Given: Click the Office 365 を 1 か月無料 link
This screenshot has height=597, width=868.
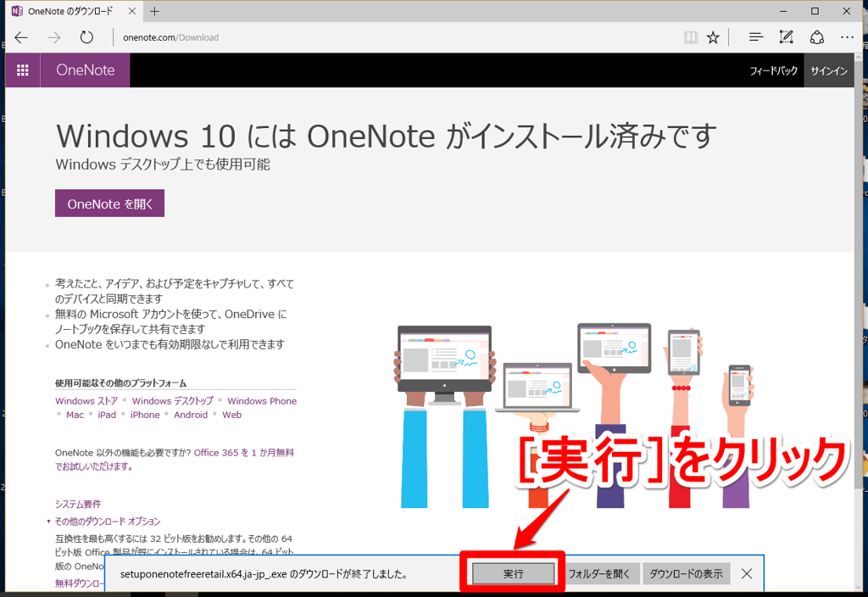Looking at the screenshot, I should pos(243,453).
